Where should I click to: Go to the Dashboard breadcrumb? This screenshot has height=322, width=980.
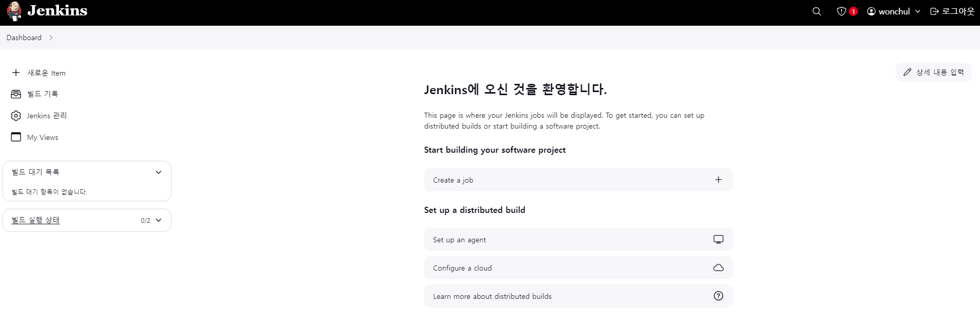point(24,38)
